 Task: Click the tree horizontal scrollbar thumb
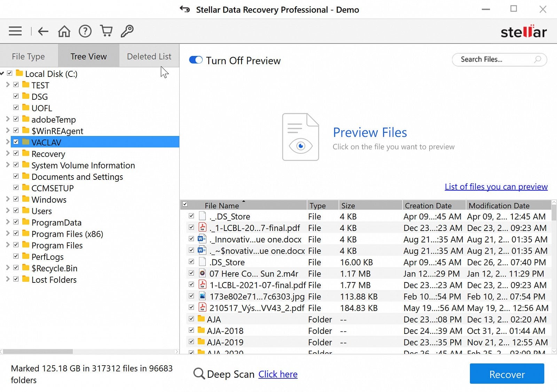38,352
